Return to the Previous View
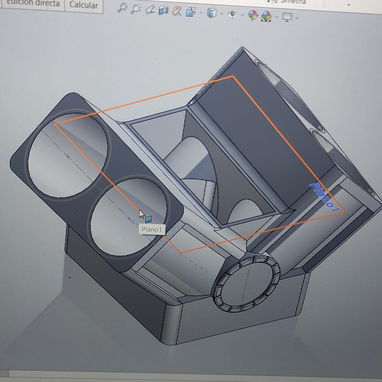382x382 pixels. (149, 10)
